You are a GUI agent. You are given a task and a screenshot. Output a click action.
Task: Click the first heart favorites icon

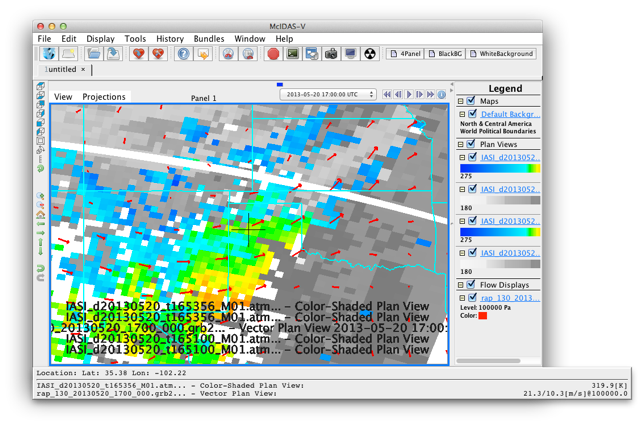pos(138,53)
